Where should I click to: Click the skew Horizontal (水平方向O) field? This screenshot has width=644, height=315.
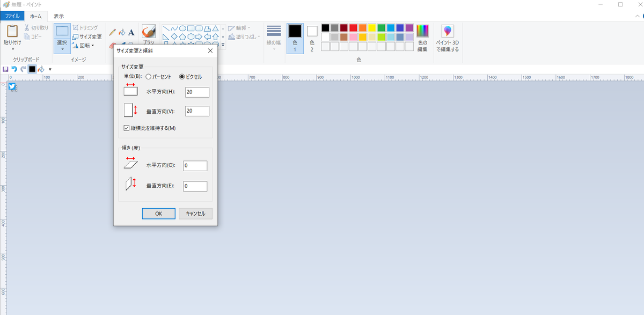tap(195, 166)
